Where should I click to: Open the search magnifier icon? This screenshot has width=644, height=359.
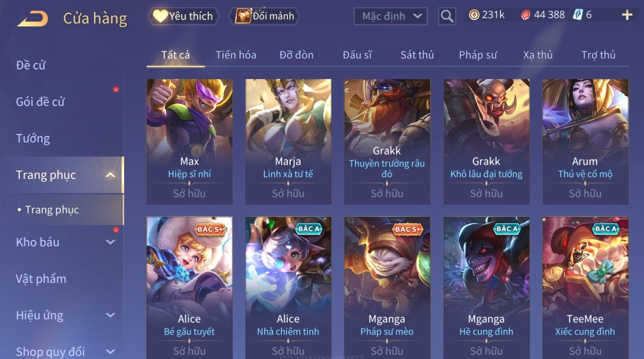click(x=447, y=17)
